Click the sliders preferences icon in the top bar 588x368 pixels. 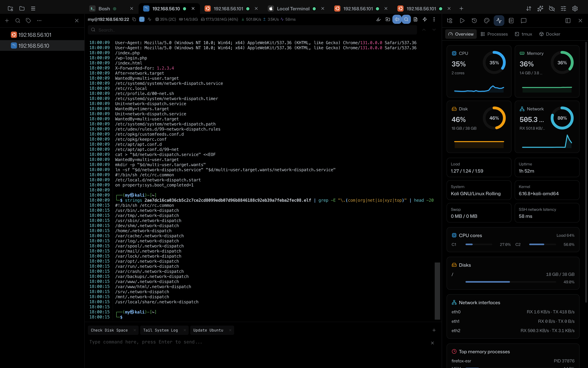563,9
